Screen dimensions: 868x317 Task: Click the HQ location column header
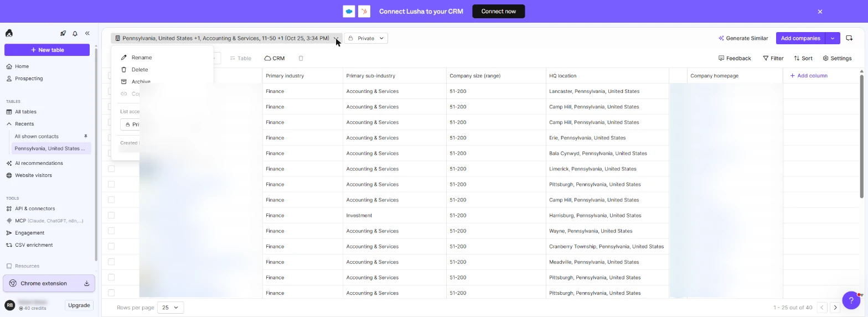607,76
